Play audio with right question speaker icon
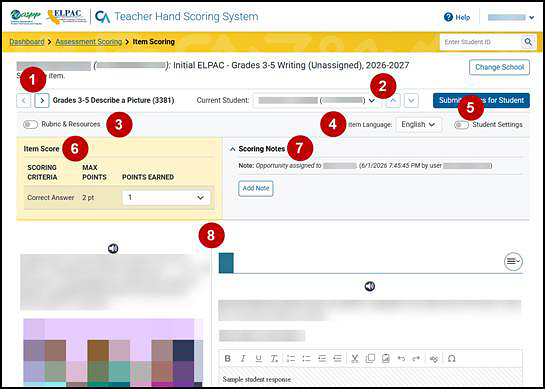 pos(370,286)
